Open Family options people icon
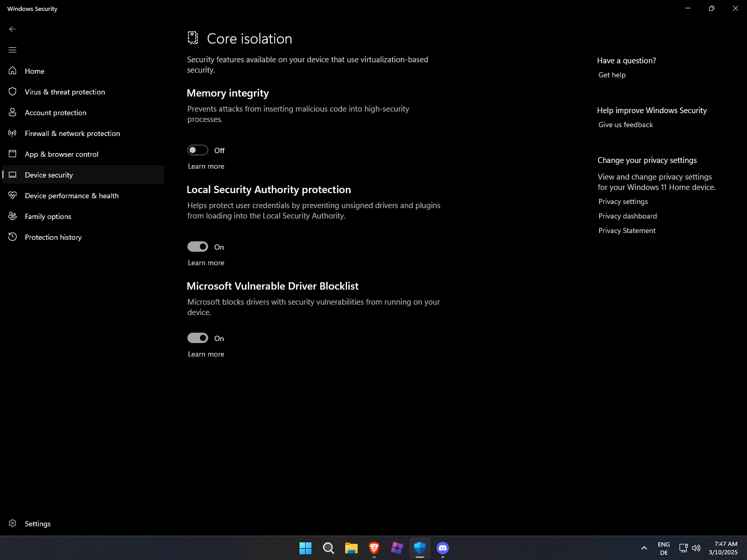Screen dimensions: 747x560 click(x=12, y=216)
